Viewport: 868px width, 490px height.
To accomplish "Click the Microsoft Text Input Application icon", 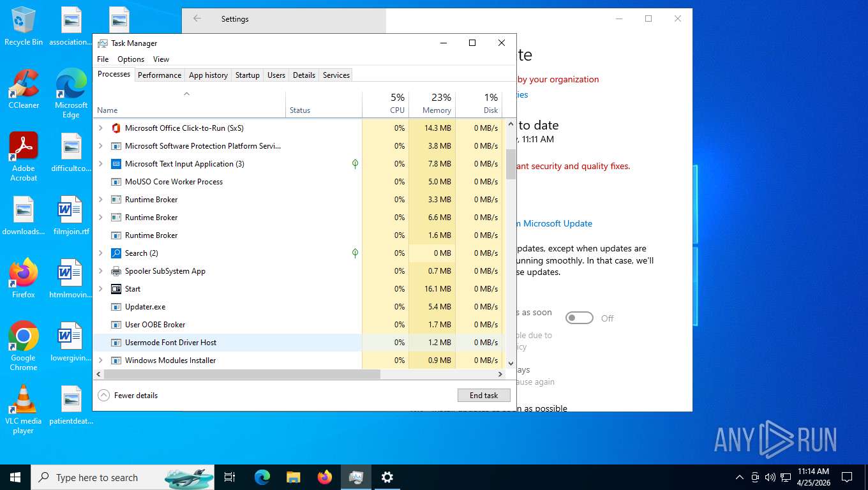I will pos(116,164).
